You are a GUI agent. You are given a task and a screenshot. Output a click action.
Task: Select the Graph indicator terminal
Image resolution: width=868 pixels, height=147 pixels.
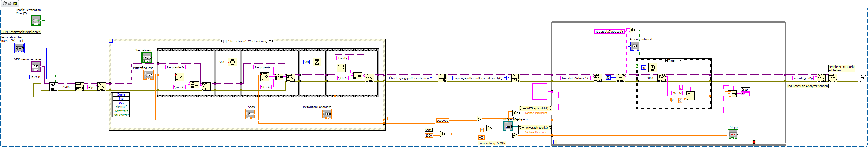tap(745, 94)
